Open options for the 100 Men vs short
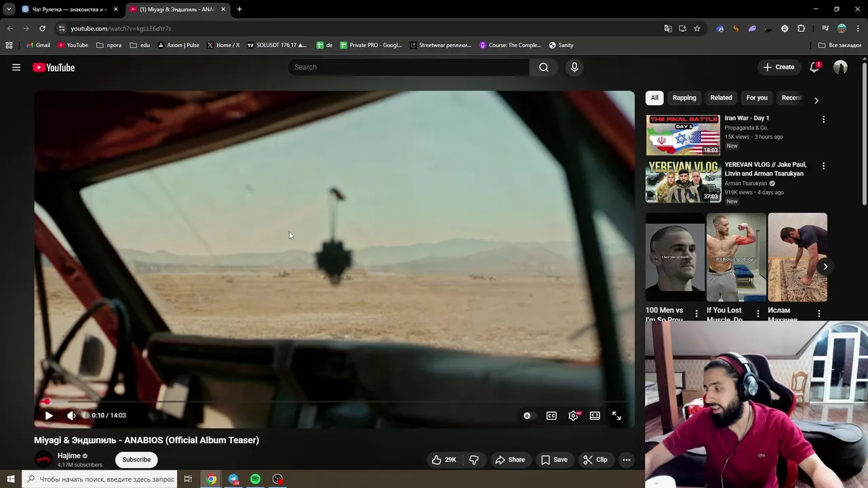The image size is (868, 488). click(696, 314)
